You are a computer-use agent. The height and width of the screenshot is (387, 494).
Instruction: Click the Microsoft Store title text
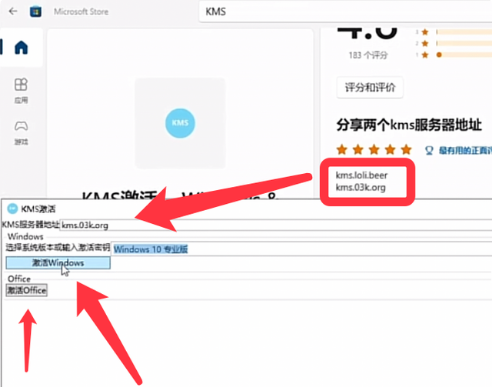coord(81,12)
